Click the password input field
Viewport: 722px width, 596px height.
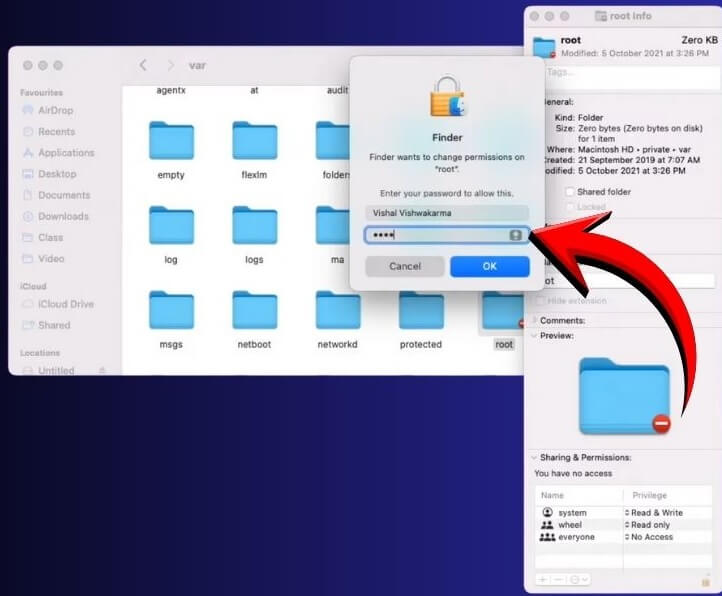click(x=447, y=235)
